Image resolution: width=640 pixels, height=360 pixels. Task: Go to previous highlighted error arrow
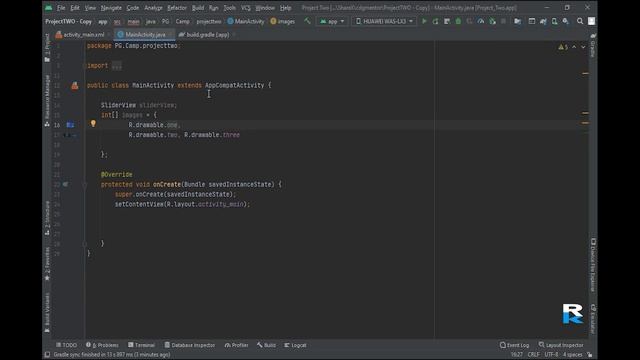coord(574,47)
